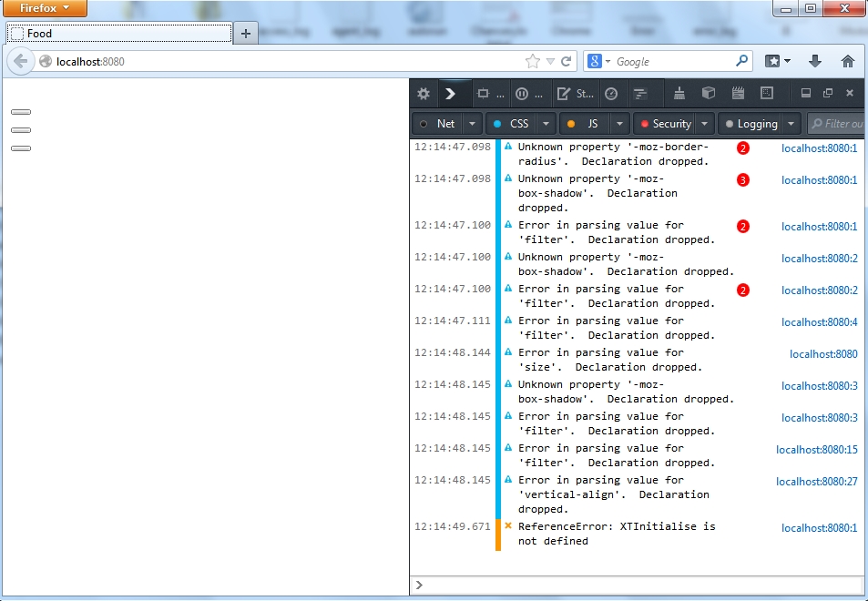Toggle the Net filter

438,124
